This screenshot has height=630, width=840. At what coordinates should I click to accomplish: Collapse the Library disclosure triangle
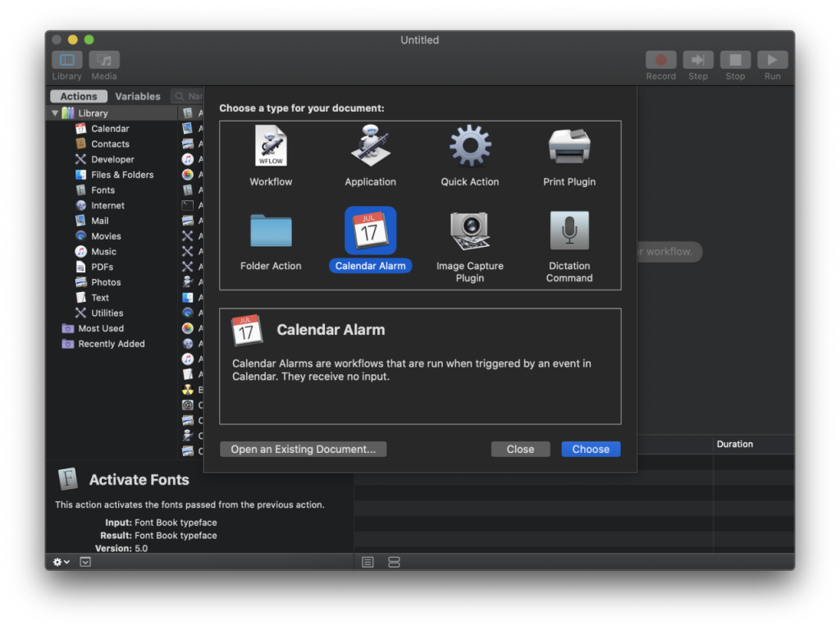coord(55,113)
